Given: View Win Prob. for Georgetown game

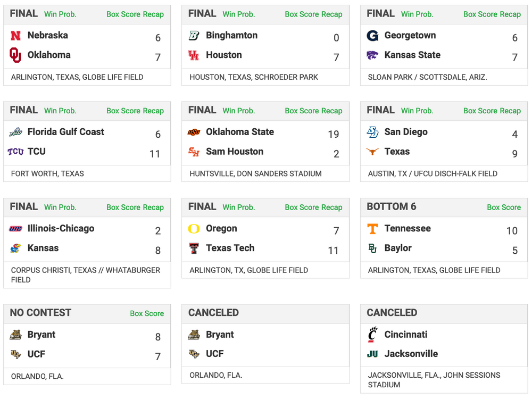Looking at the screenshot, I should [417, 14].
